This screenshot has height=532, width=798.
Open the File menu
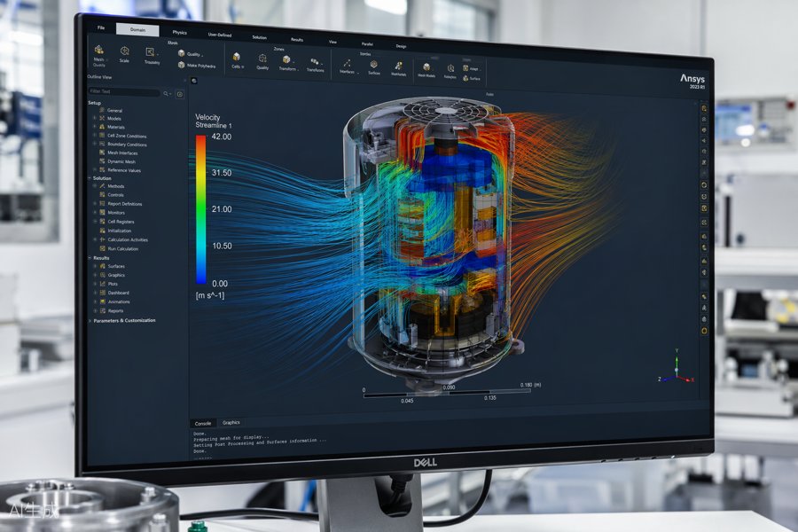coord(101,27)
